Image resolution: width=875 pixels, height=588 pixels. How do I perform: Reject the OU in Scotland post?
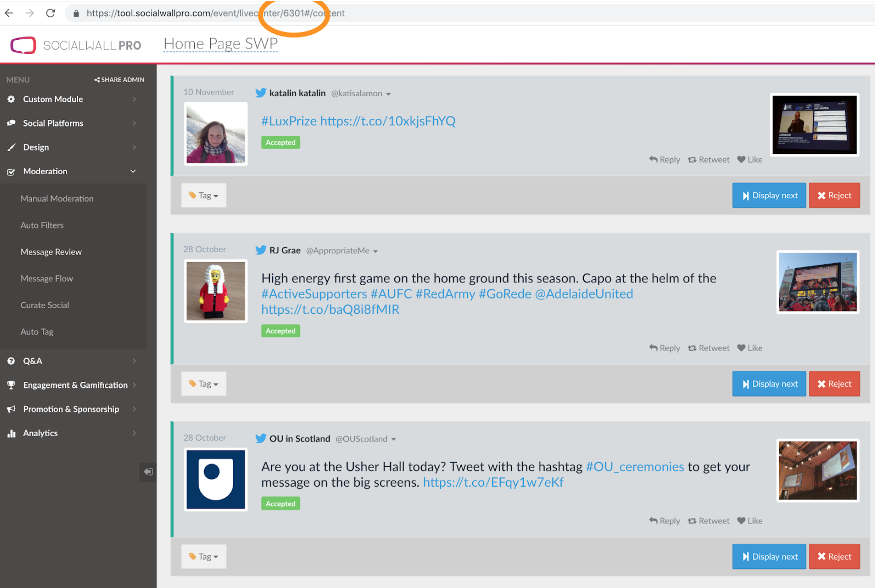[834, 557]
